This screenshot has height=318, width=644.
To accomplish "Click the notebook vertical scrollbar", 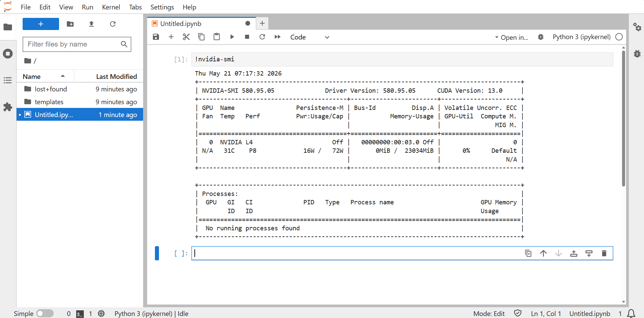I will 623,118.
